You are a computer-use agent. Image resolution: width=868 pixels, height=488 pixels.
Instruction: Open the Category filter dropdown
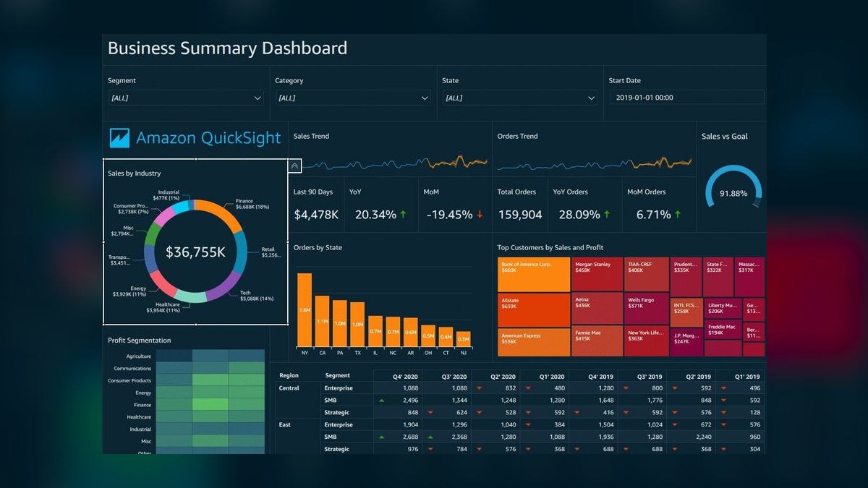(353, 98)
